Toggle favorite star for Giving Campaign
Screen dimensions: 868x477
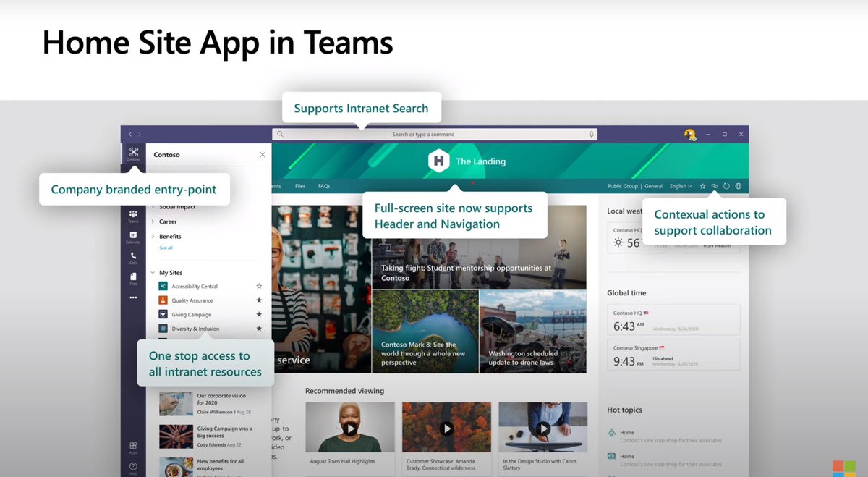(259, 315)
